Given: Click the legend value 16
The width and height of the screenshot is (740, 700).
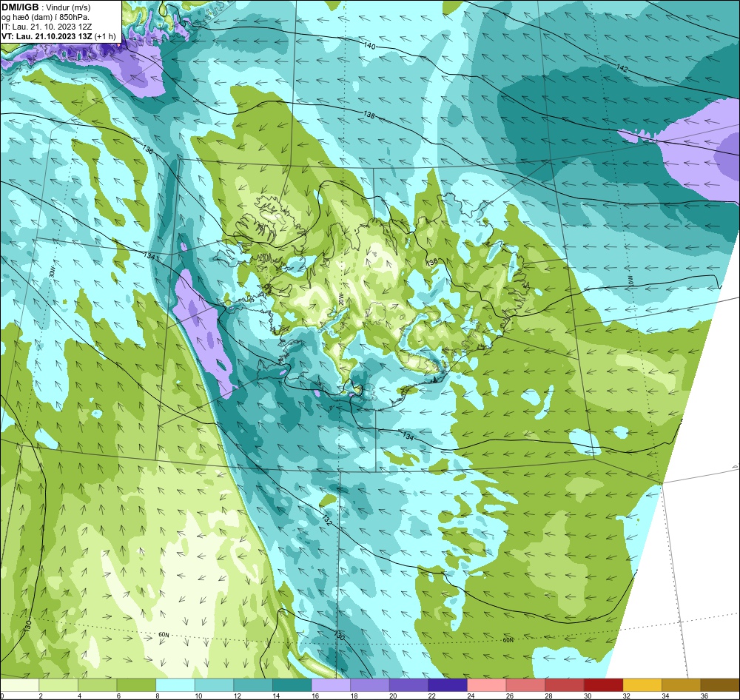Looking at the screenshot, I should (x=314, y=696).
